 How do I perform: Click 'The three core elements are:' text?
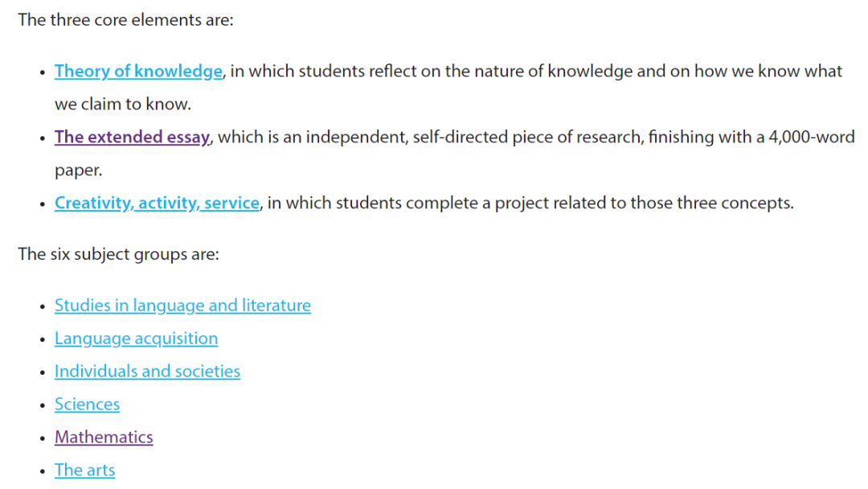coord(125,20)
